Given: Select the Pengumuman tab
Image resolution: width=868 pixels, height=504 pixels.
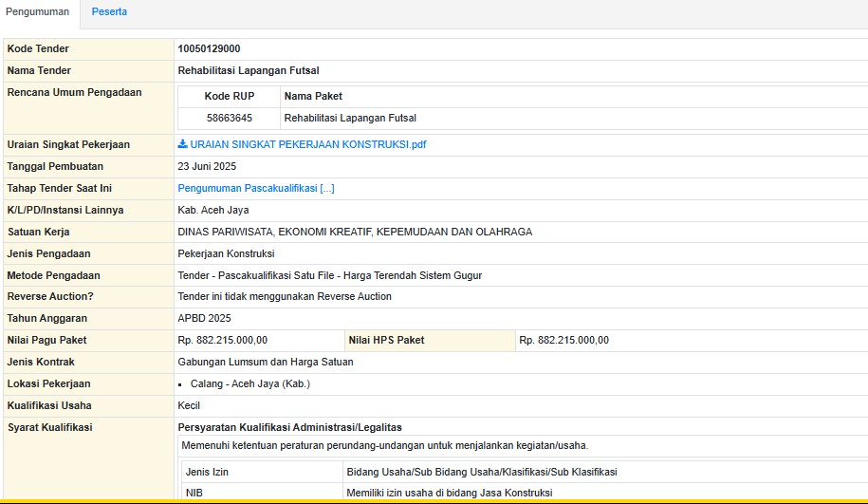Looking at the screenshot, I should pos(39,11).
